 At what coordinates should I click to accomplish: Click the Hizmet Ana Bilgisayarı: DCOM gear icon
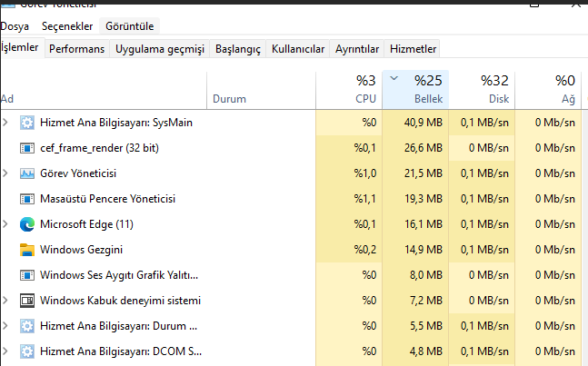[27, 351]
